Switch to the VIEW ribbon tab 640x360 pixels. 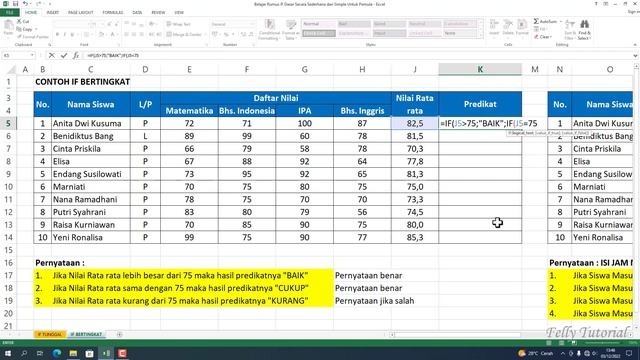click(x=179, y=13)
